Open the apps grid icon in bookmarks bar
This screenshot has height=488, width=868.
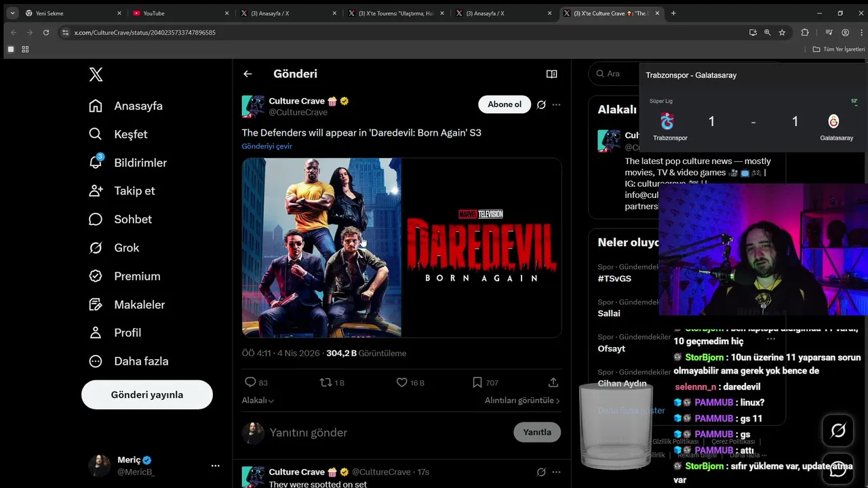(25, 49)
